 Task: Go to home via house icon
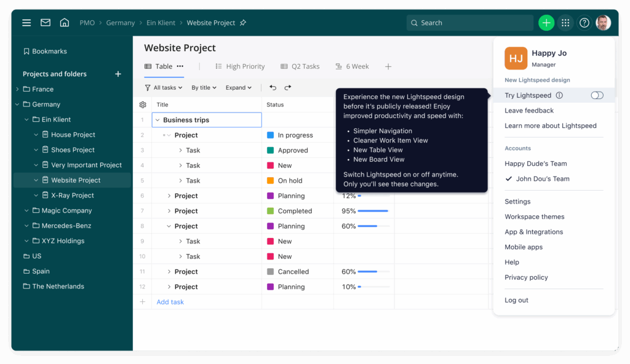click(65, 23)
